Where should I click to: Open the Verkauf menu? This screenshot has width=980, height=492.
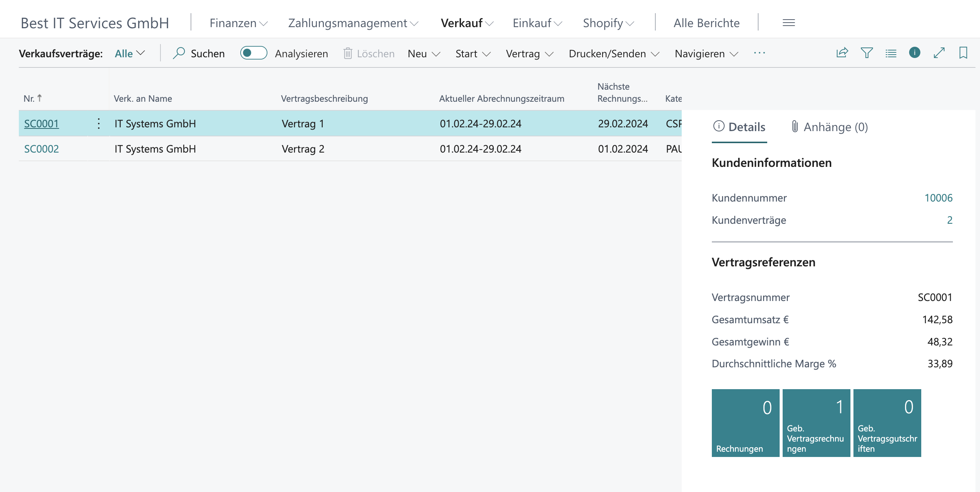(467, 21)
